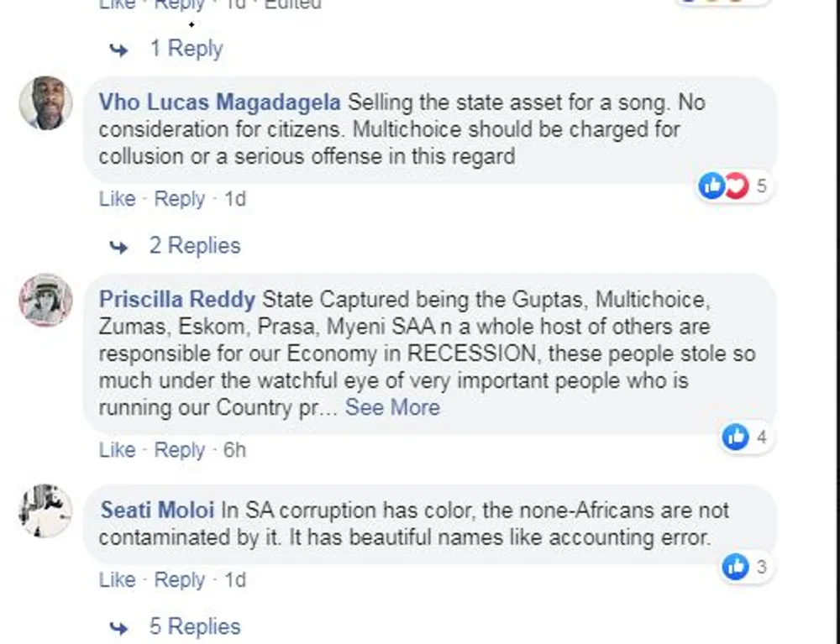Open Vho Lucas Magadagela's profile name link
Image resolution: width=840 pixels, height=644 pixels.
coord(220,103)
